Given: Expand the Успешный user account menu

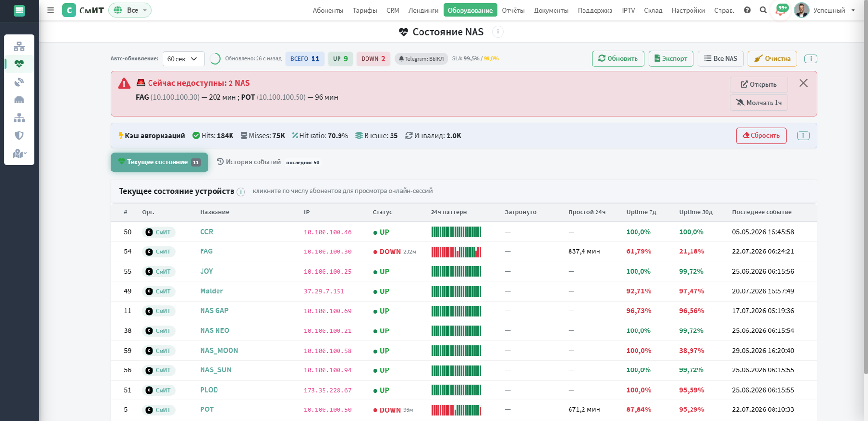Looking at the screenshot, I should [x=834, y=10].
